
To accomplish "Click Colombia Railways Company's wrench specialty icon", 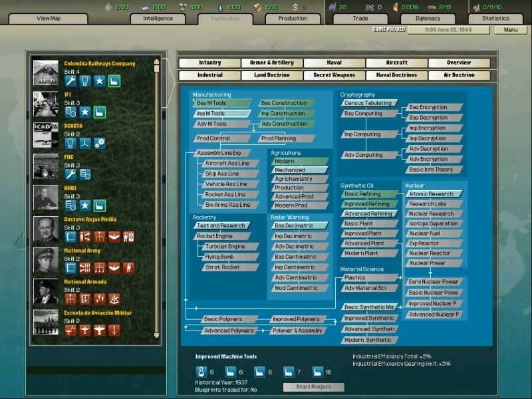I will [x=70, y=81].
